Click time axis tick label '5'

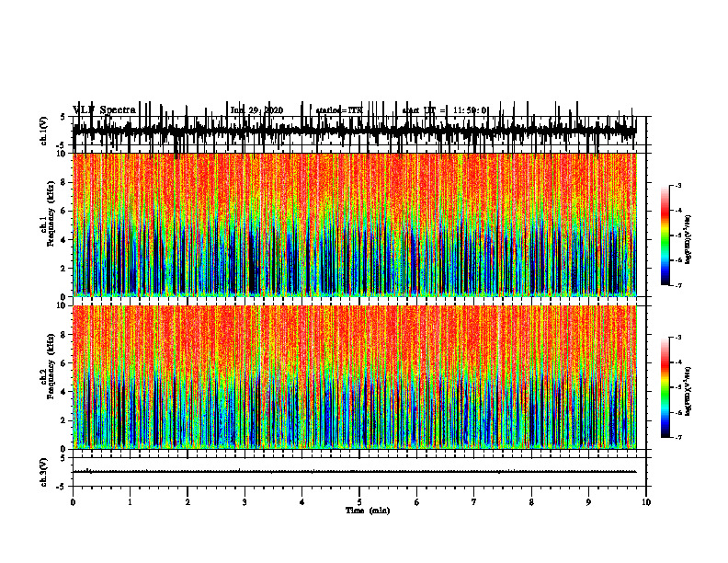[x=359, y=502]
